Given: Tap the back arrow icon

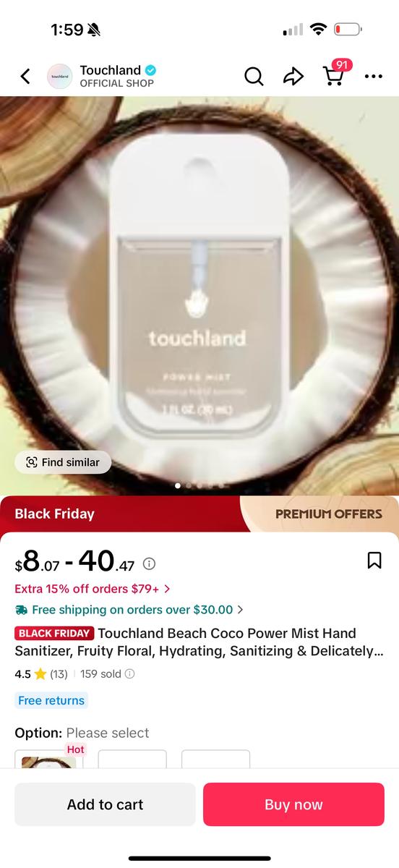Looking at the screenshot, I should pos(25,76).
